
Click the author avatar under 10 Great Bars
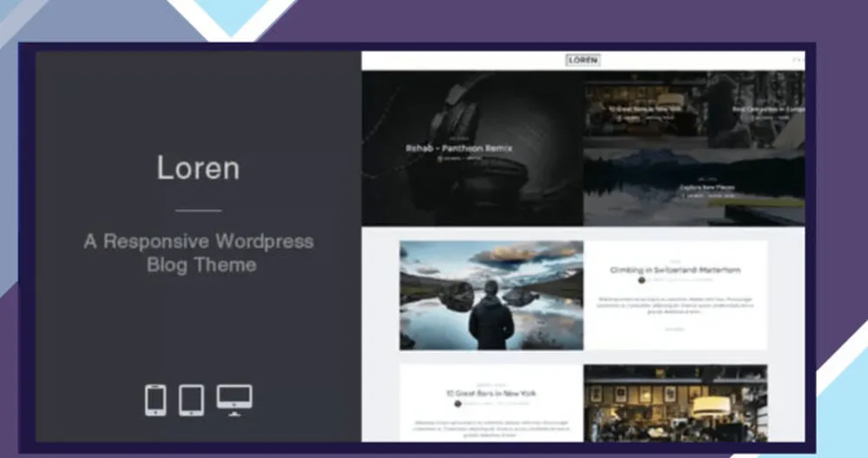click(x=457, y=403)
